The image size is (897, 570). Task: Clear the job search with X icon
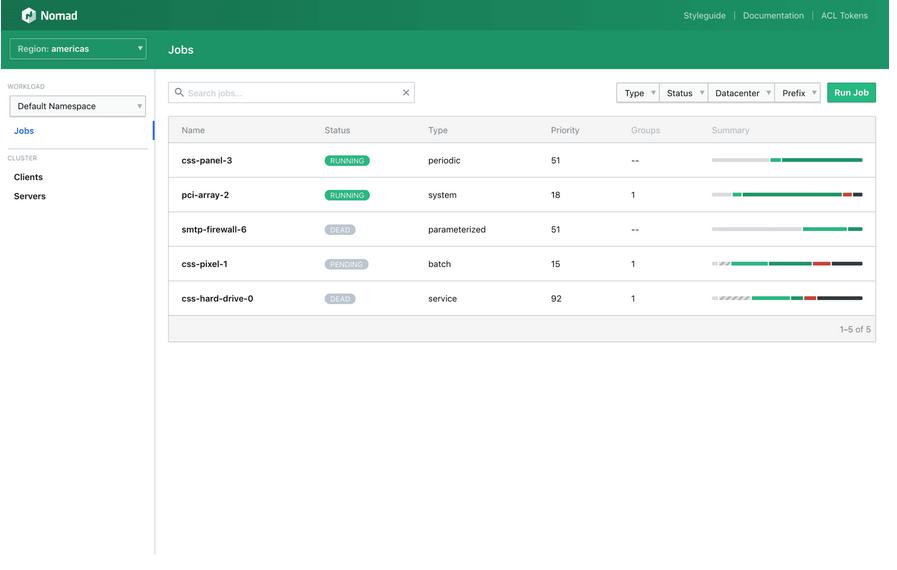point(406,93)
